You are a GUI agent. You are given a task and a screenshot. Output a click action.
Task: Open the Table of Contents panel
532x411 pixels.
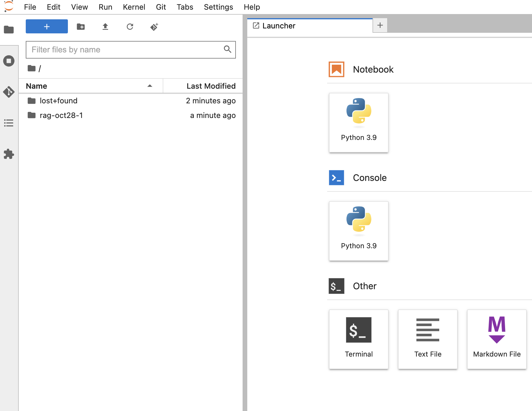9,123
